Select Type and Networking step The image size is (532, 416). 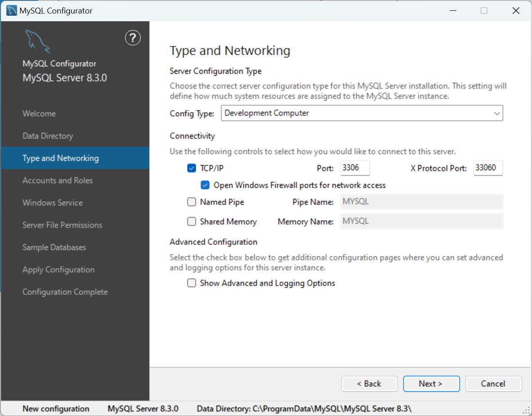tap(75, 158)
